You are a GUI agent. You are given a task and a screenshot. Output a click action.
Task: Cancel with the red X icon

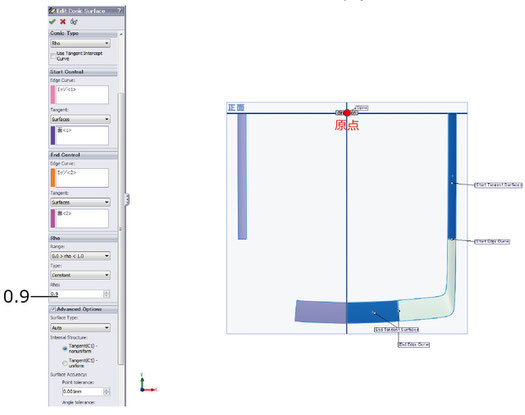63,22
